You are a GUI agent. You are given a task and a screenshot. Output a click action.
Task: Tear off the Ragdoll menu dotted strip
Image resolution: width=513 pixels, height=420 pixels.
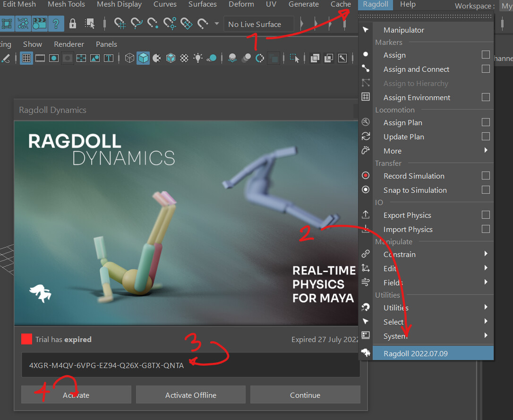point(426,16)
